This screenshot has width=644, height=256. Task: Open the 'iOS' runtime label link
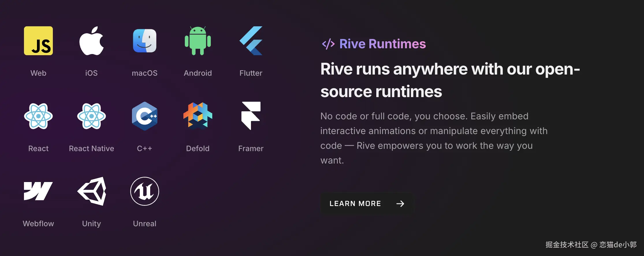(92, 73)
